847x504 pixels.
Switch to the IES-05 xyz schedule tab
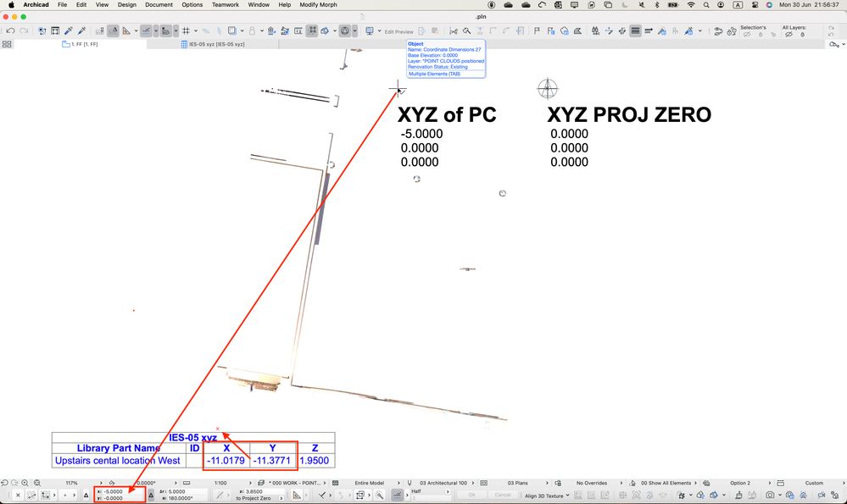213,44
